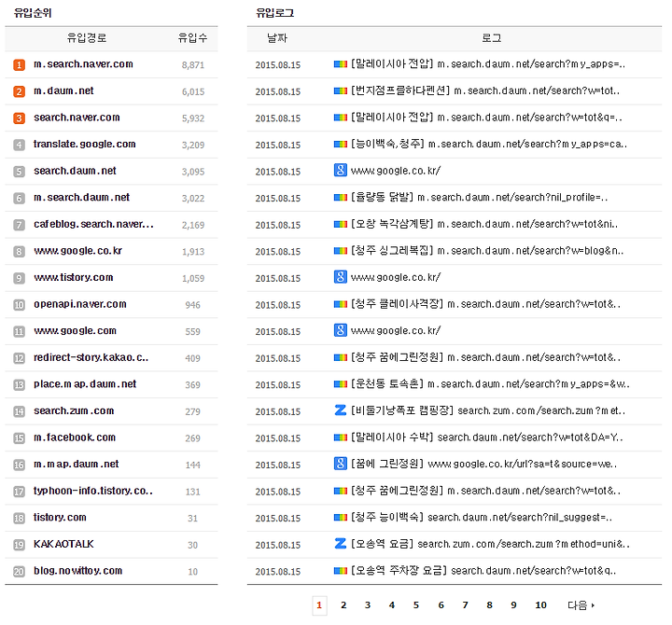Screen dimensions: 672x625
Task: Open m.search.naver.com referrer entry
Action: coord(84,64)
